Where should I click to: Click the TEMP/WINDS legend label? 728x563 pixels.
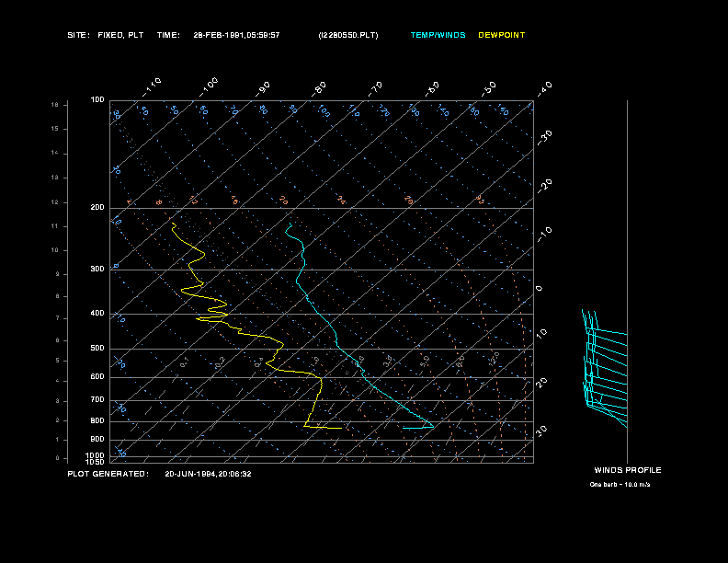tap(438, 35)
